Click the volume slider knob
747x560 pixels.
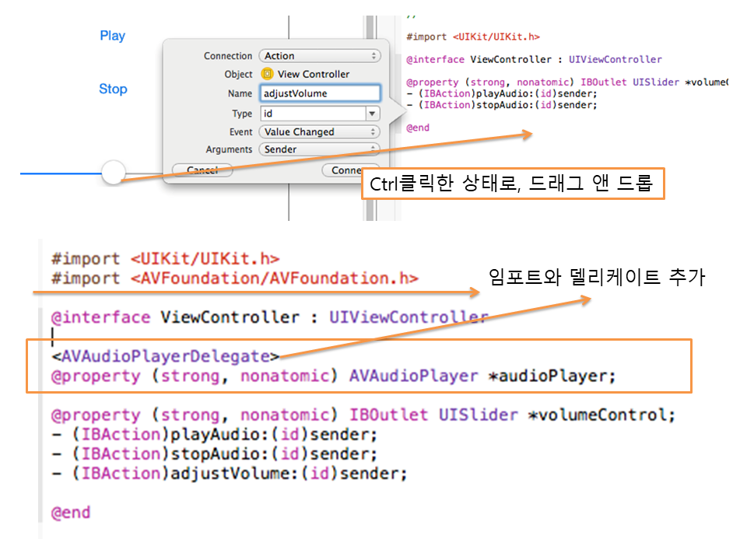(x=114, y=172)
